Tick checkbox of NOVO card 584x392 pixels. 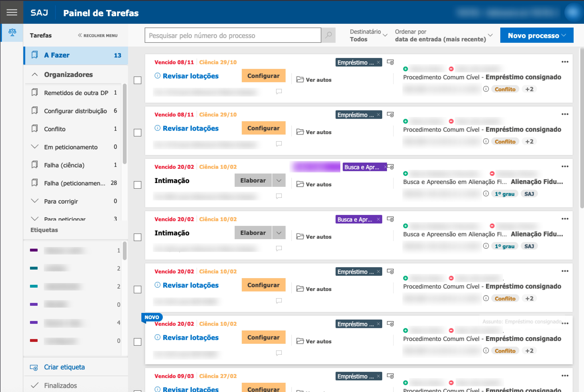[137, 342]
